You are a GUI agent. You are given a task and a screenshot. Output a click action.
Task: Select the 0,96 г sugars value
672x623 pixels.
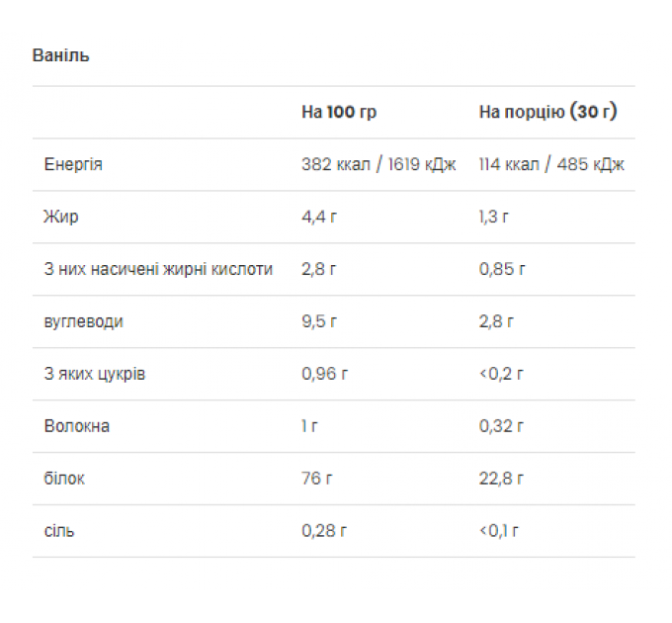tap(325, 374)
